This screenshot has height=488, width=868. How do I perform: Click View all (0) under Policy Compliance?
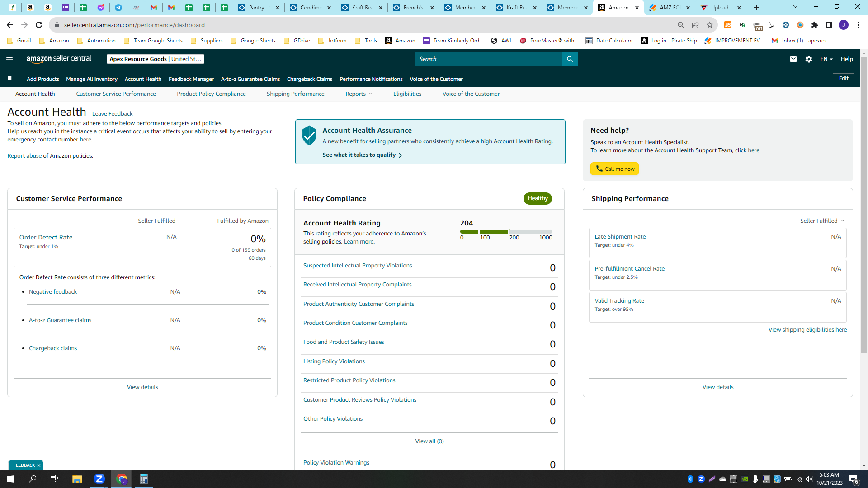click(x=429, y=441)
